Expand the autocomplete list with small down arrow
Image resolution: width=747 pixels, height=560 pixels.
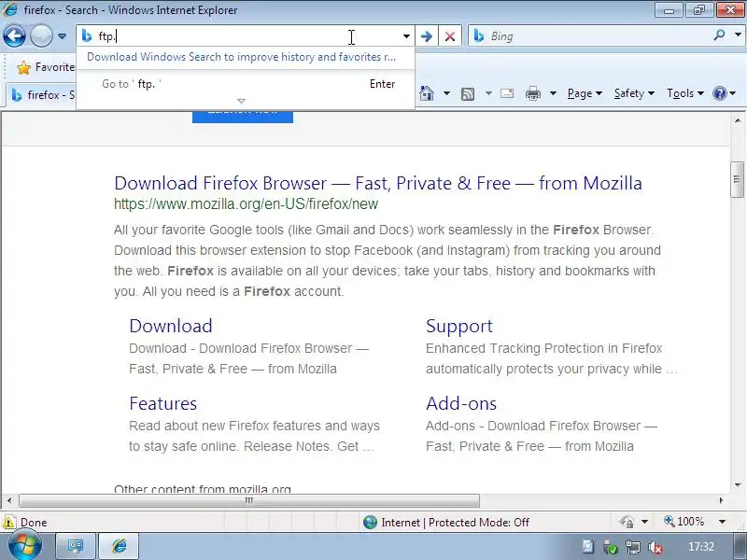pos(241,101)
